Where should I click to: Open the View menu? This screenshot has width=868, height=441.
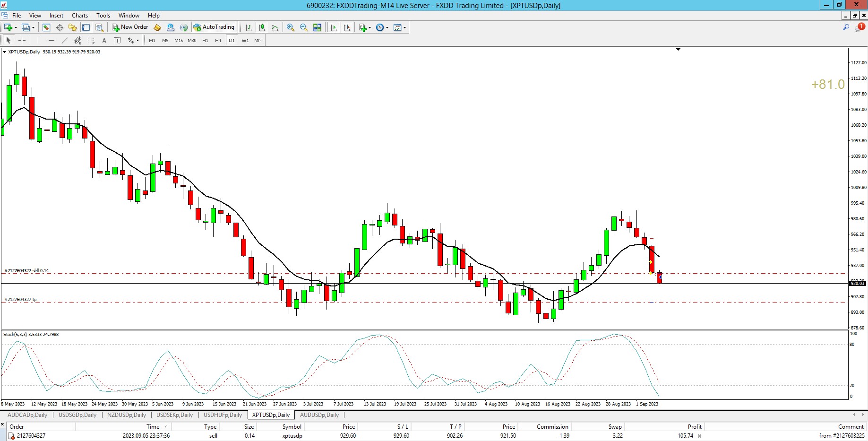(x=35, y=16)
